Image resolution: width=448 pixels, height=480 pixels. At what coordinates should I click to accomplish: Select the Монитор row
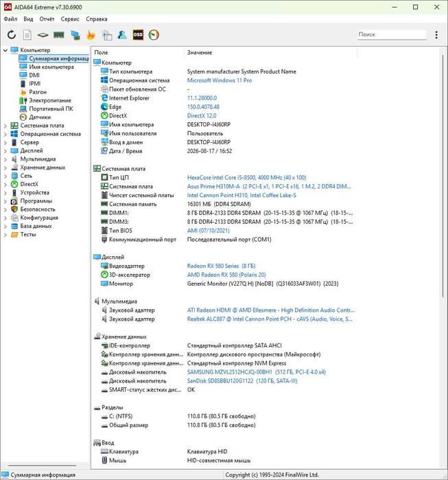tap(223, 284)
